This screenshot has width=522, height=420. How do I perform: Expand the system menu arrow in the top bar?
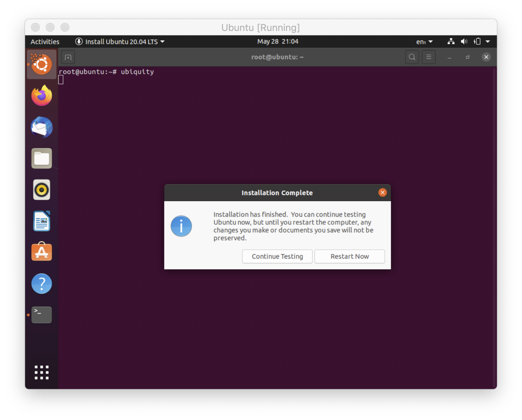click(488, 42)
